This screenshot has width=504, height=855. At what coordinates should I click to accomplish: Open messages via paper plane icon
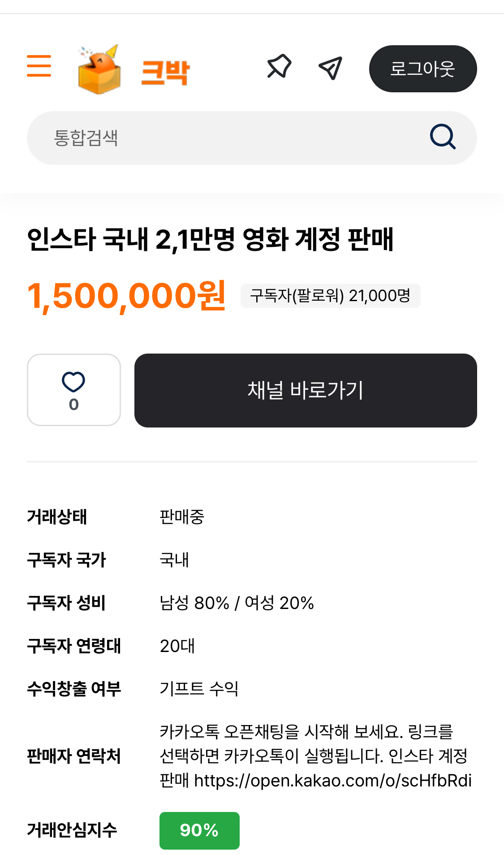pos(331,68)
